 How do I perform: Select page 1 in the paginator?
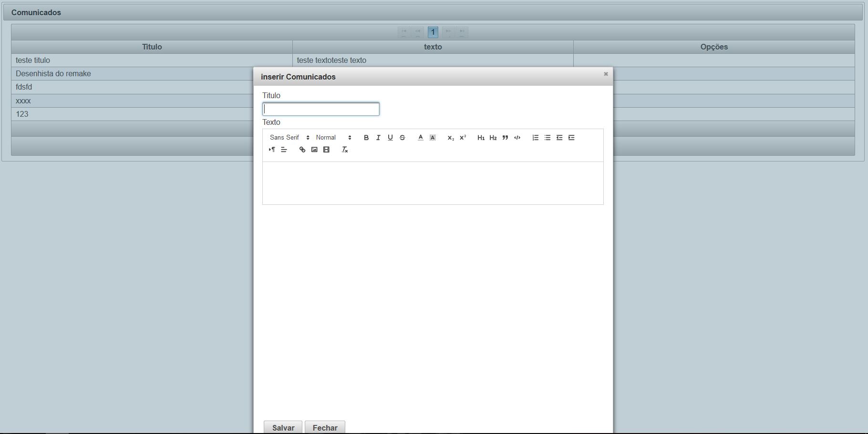pos(433,32)
